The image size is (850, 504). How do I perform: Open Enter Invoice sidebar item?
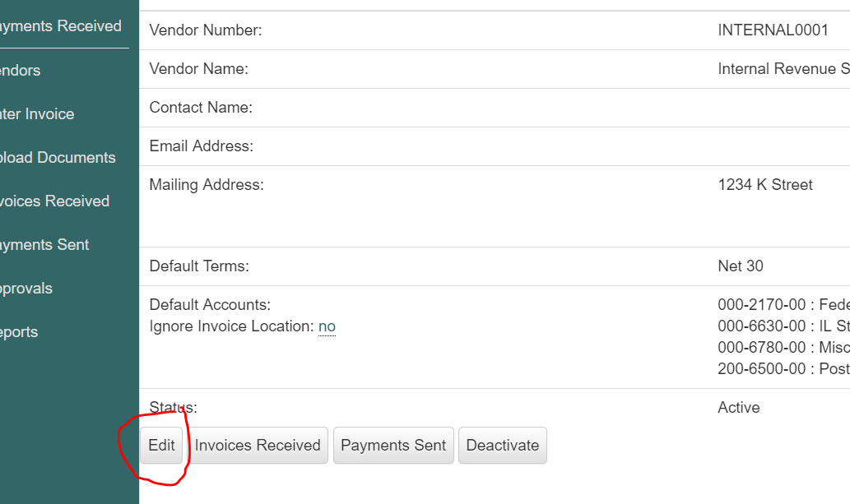click(37, 113)
